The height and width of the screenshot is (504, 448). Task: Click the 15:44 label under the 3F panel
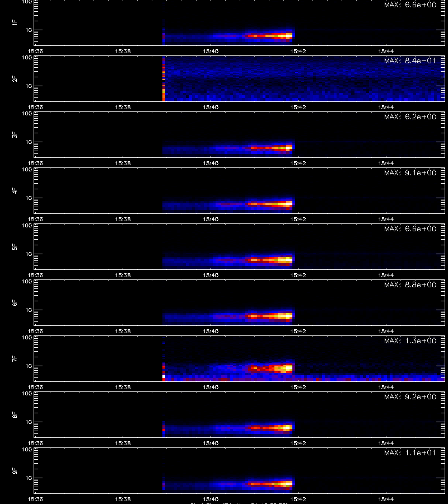386,164
